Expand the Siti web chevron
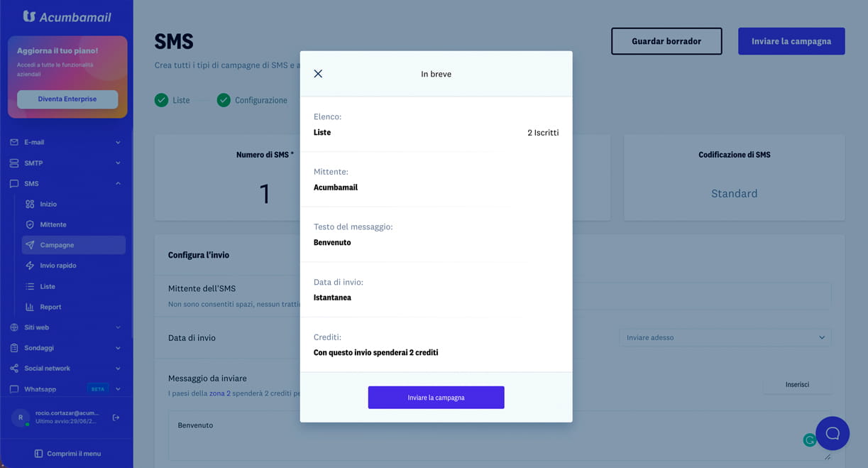The height and width of the screenshot is (468, 868). [118, 327]
